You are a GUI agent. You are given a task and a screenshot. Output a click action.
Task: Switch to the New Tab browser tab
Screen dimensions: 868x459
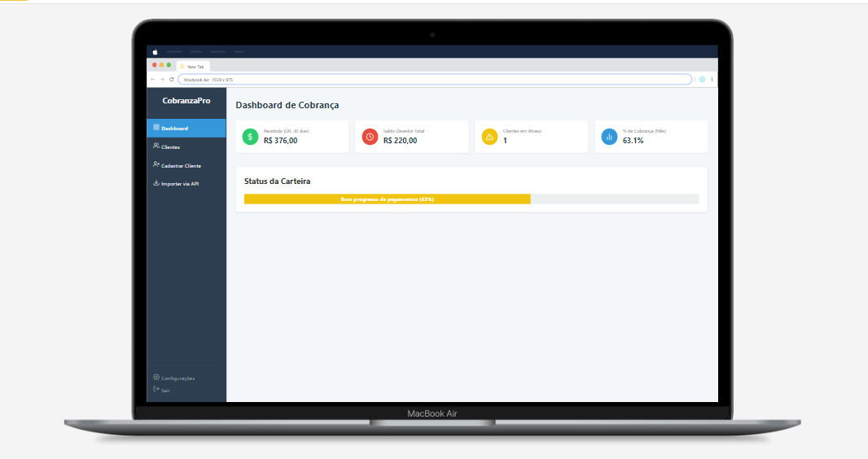[x=195, y=66]
